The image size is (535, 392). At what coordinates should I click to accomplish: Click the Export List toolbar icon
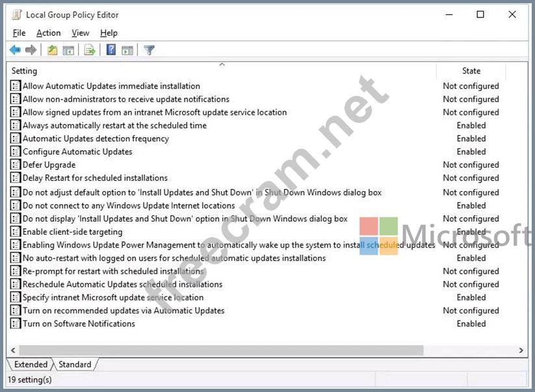point(90,50)
